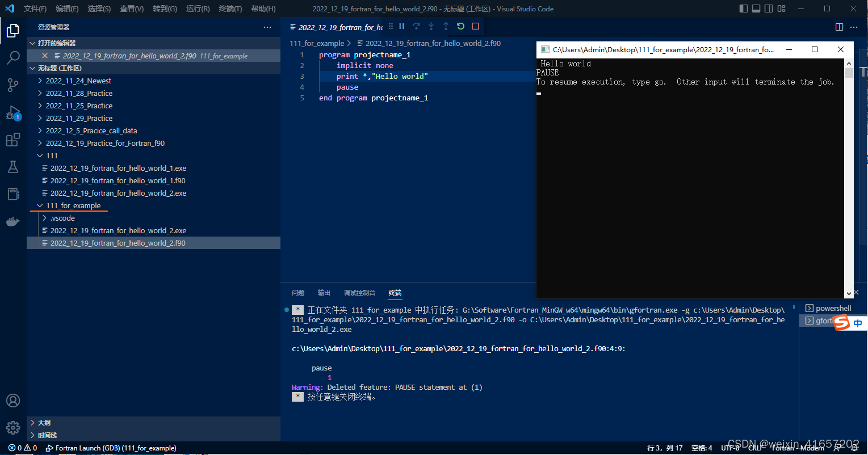Click the Sogou input method icon
Viewport: 868px width, 455px height.
tap(842, 323)
